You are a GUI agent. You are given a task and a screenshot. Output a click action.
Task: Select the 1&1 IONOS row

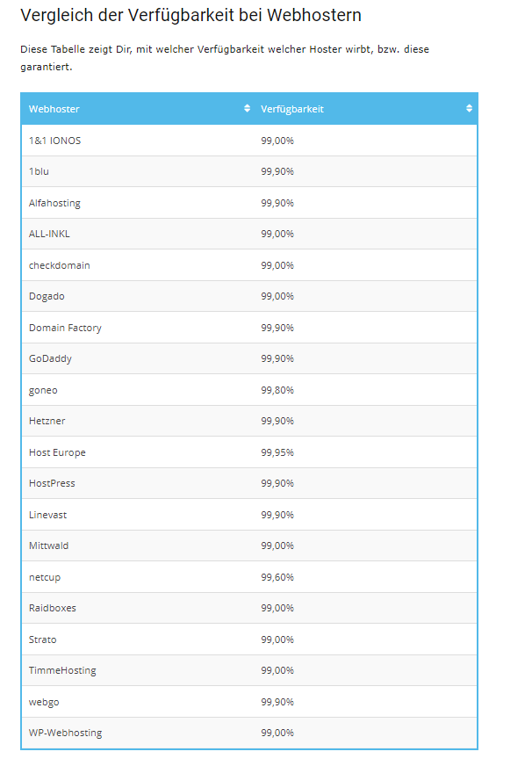coord(249,141)
